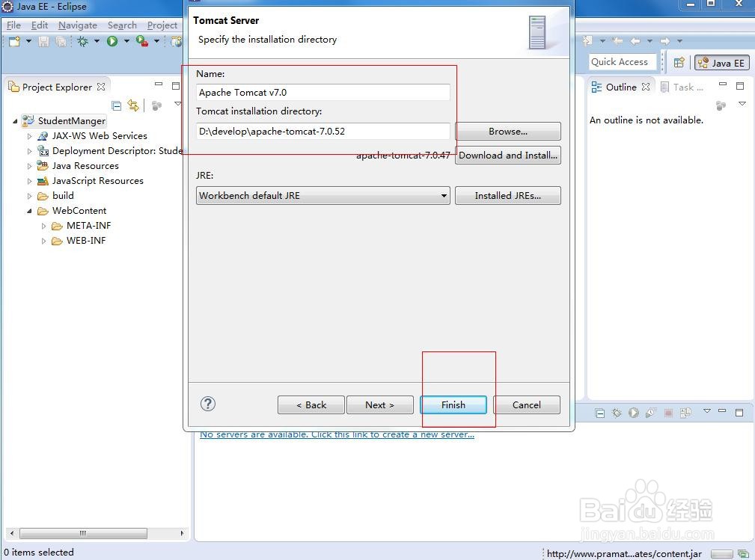Click the Cancel button
This screenshot has height=560, width=755.
527,405
